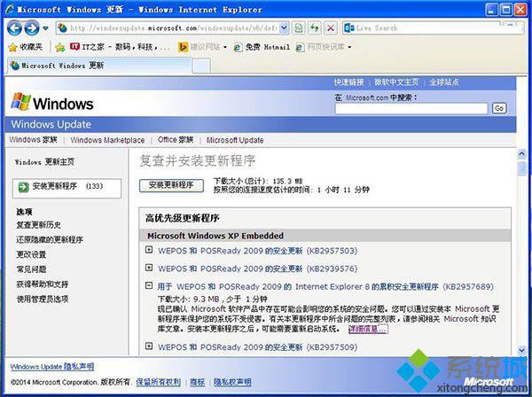Click the IE icon in the title bar
Screen dimensions: 532x397
10,10
